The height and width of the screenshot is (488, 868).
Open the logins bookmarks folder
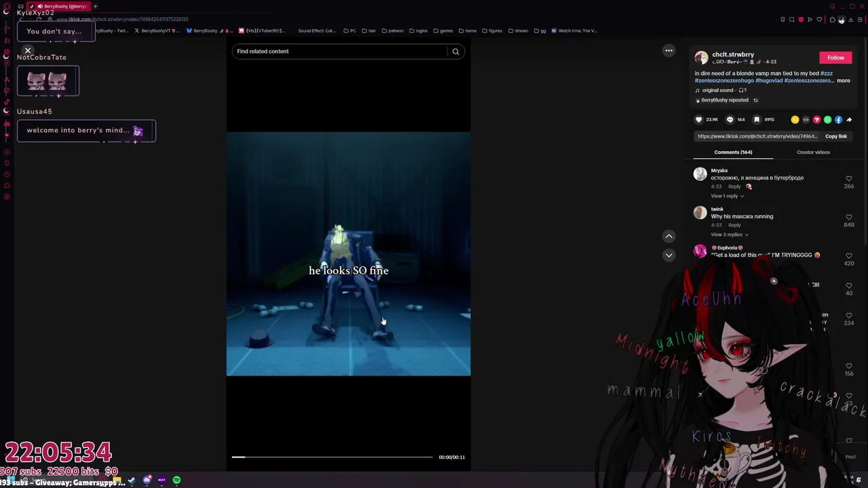[418, 30]
